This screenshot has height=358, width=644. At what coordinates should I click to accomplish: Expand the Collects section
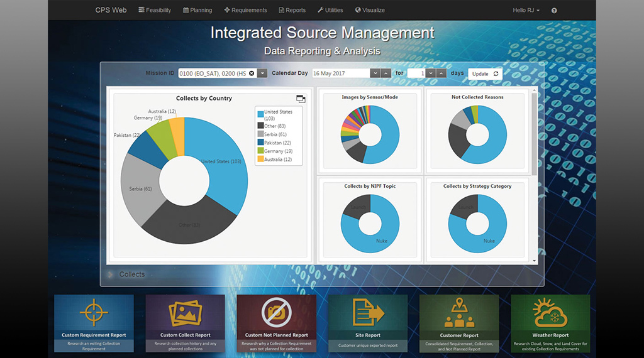pyautogui.click(x=111, y=274)
